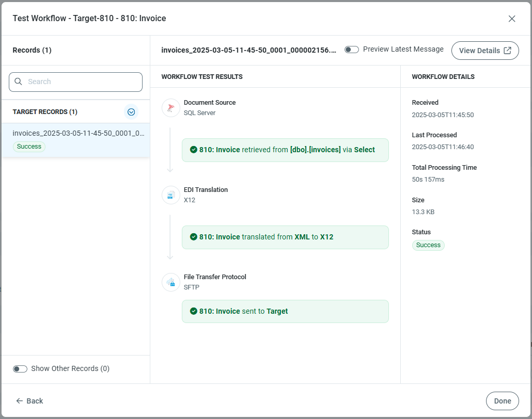Viewport: 532px width, 419px height.
Task: Click the magnifier icon in the search box
Action: 19,82
